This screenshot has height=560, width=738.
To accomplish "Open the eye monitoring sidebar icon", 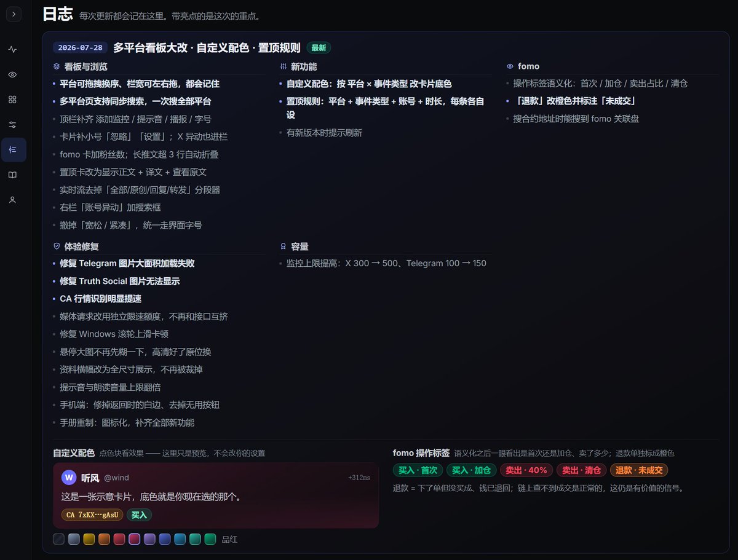I will click(12, 74).
